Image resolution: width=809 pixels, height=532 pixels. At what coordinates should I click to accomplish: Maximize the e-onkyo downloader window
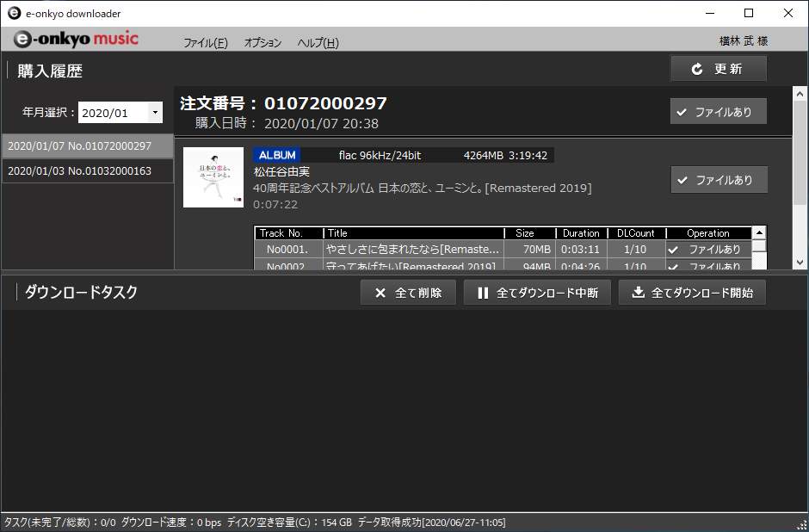pyautogui.click(x=749, y=14)
